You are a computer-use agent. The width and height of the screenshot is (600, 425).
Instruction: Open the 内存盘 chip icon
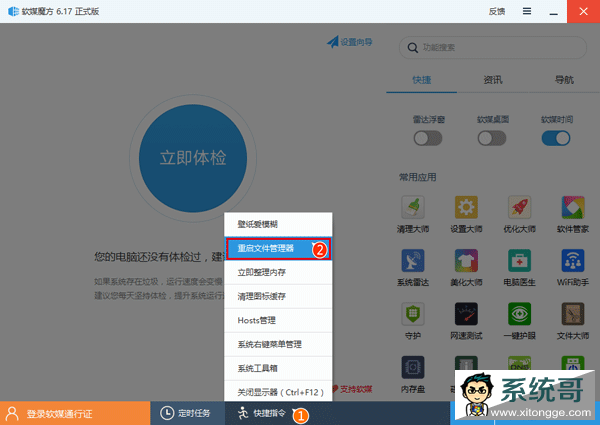[412, 367]
